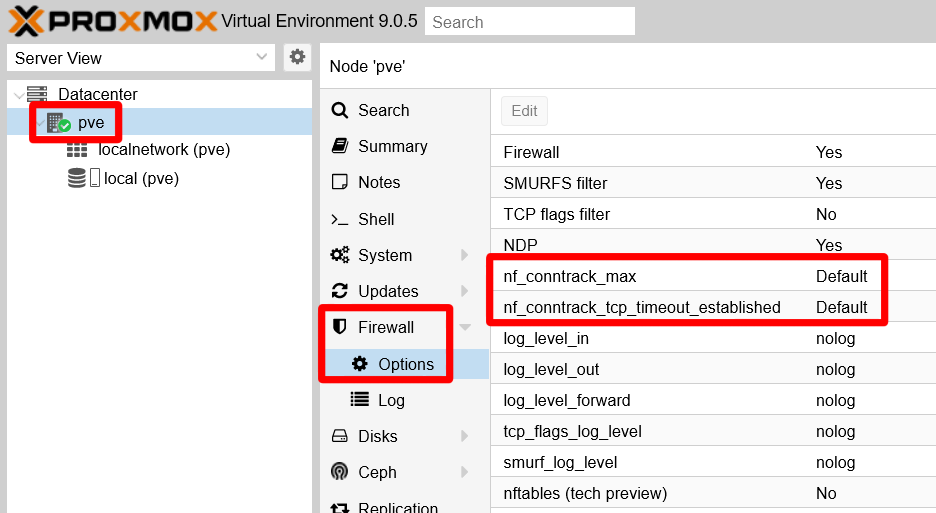Image resolution: width=936 pixels, height=513 pixels.
Task: Select the tcp_flags_log_level row
Action: [x=713, y=431]
